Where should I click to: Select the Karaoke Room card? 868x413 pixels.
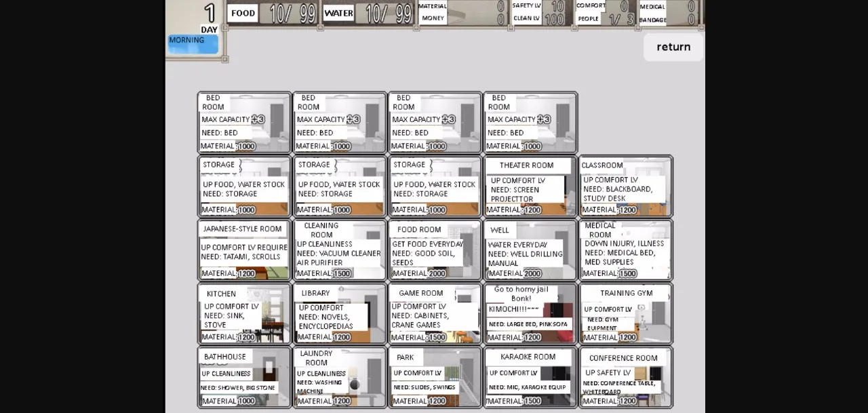(x=530, y=378)
